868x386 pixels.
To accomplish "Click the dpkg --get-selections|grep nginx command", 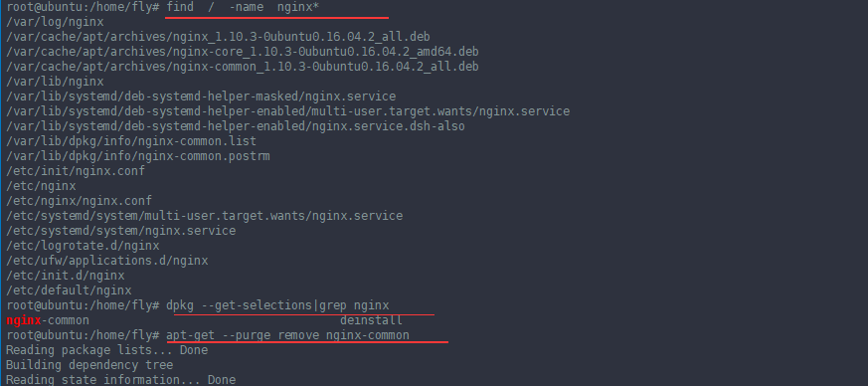I will click(x=277, y=305).
